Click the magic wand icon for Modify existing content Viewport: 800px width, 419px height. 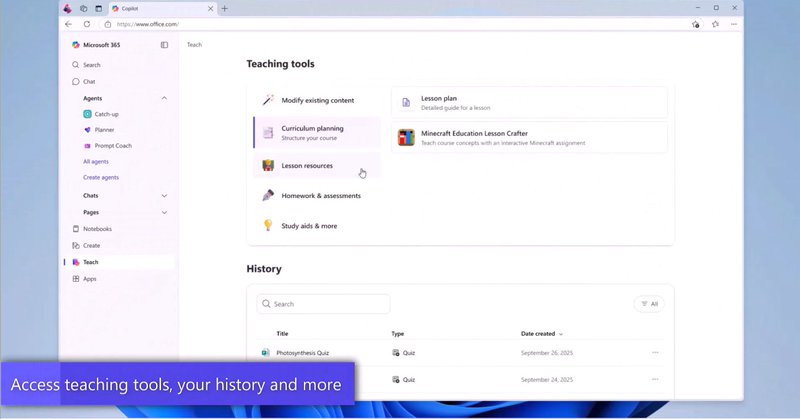click(268, 100)
